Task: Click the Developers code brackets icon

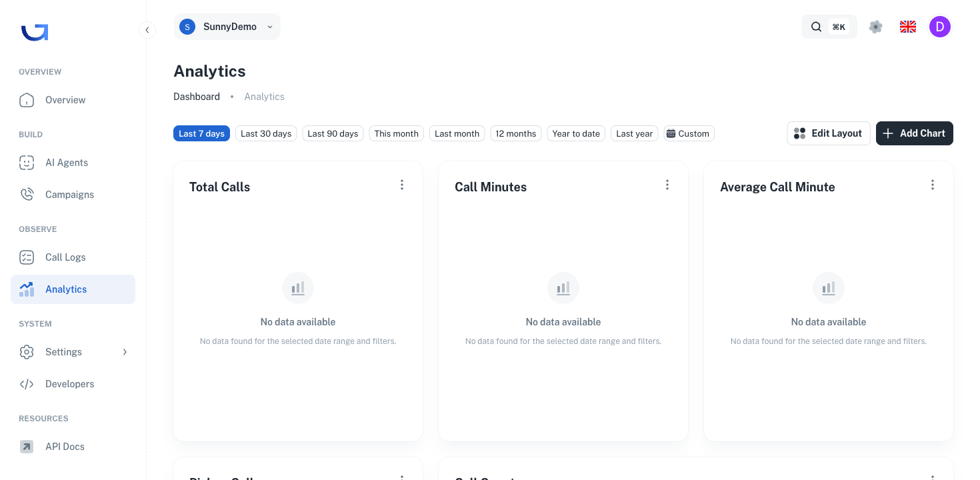Action: coord(27,384)
